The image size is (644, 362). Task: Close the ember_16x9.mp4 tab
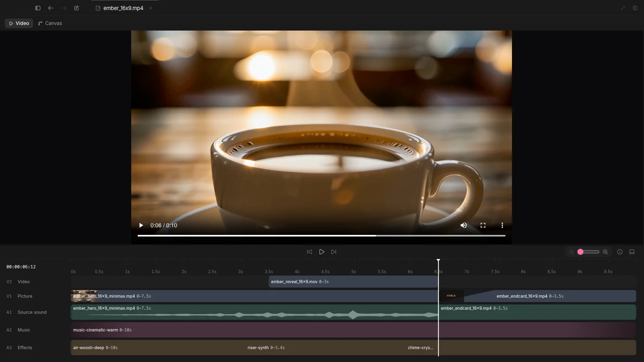pyautogui.click(x=151, y=8)
